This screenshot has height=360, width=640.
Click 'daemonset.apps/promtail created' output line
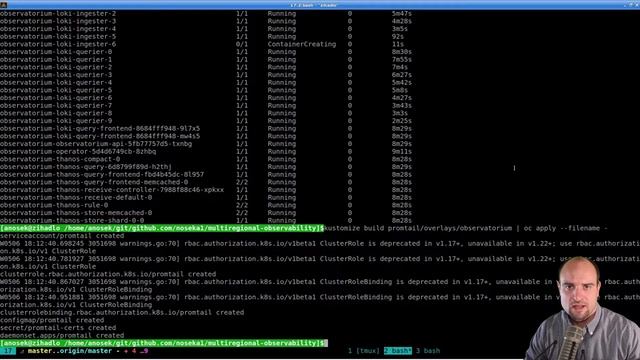[x=62, y=336]
